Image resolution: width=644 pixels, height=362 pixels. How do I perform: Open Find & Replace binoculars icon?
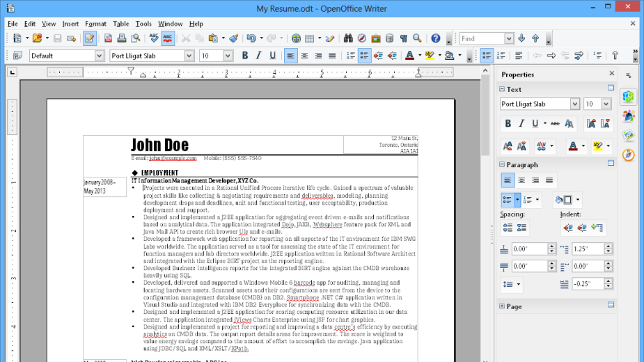coord(347,38)
